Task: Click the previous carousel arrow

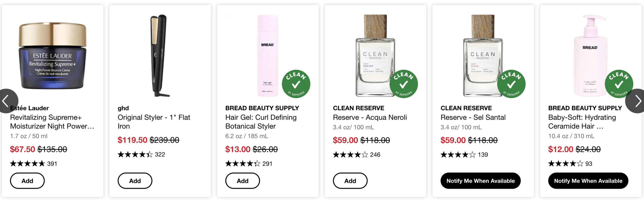Action: (7, 101)
